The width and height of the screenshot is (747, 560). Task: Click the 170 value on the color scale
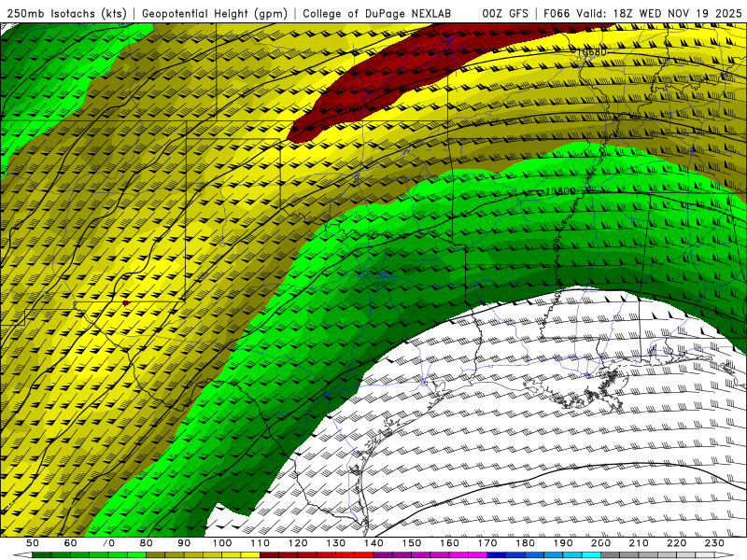pos(487,543)
